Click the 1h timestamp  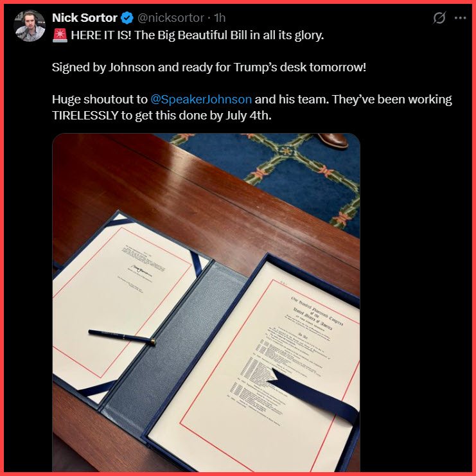pyautogui.click(x=220, y=18)
